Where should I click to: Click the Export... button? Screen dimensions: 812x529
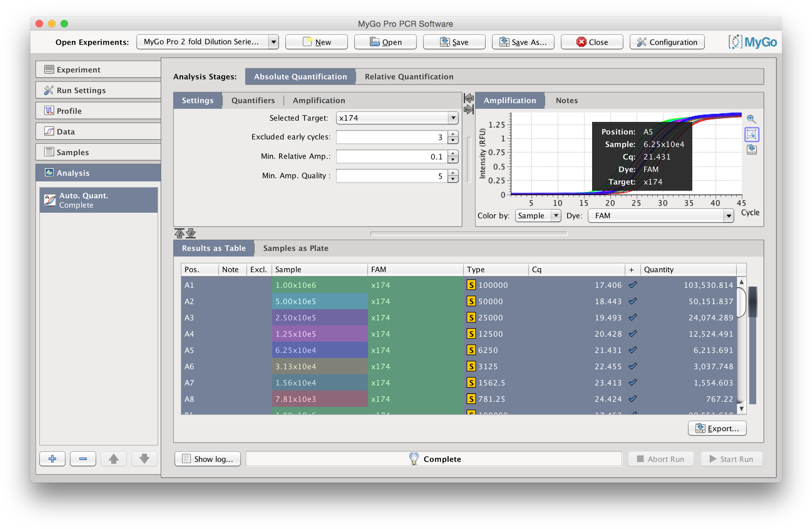point(717,428)
